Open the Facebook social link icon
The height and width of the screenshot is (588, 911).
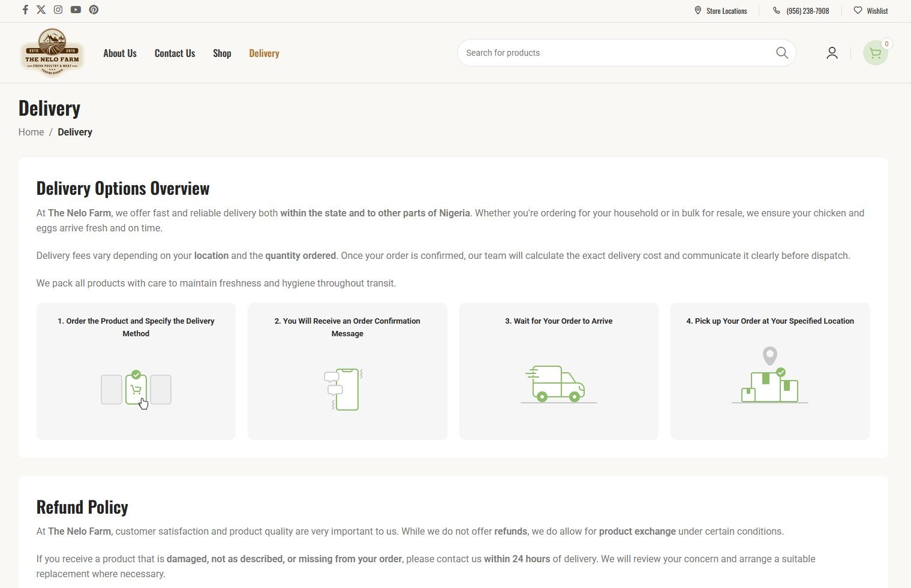click(x=25, y=10)
